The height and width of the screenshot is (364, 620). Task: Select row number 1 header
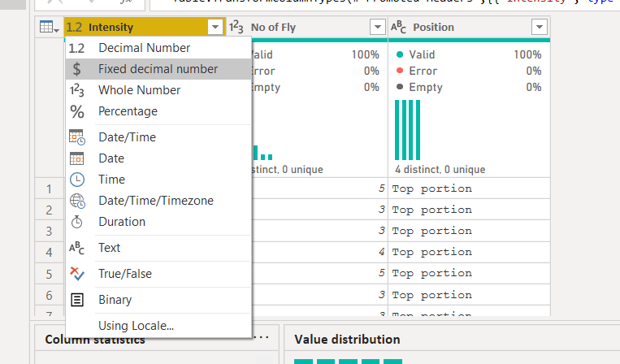[x=50, y=188]
